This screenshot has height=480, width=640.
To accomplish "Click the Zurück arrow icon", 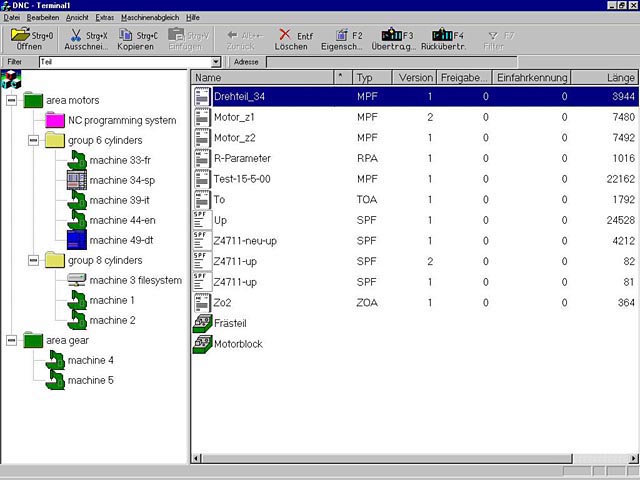I will tap(233, 35).
